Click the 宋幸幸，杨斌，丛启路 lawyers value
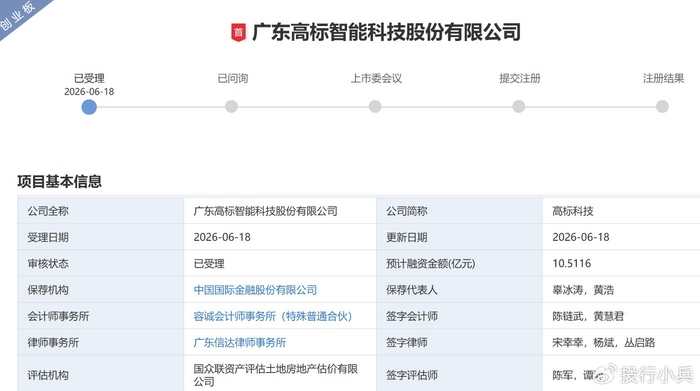 [604, 343]
